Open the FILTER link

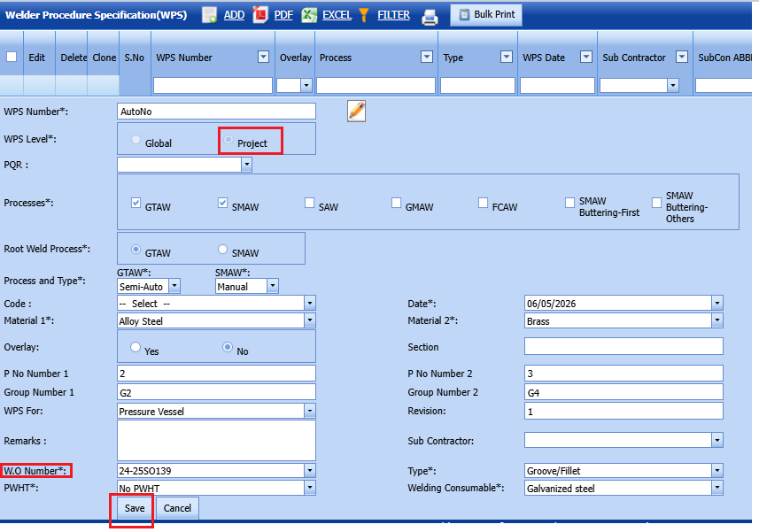click(393, 15)
